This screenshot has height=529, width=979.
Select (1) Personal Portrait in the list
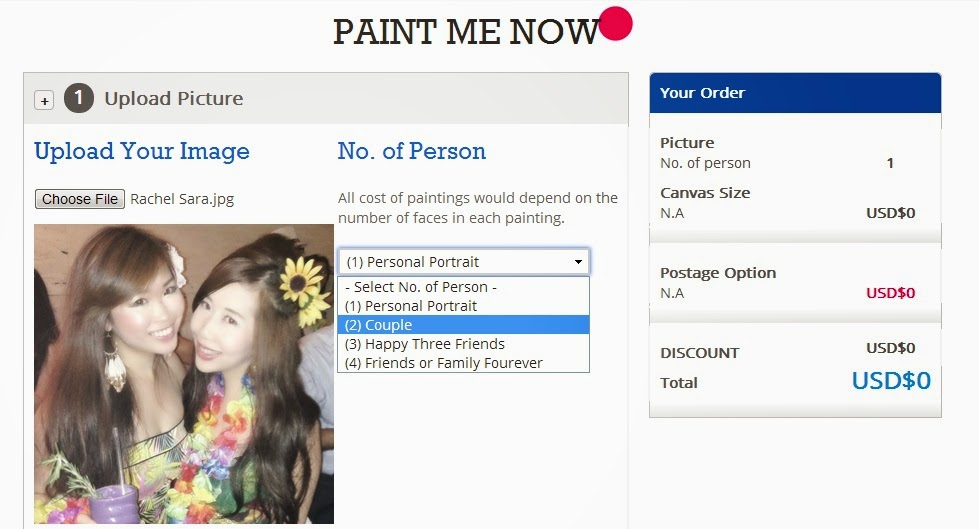pos(463,306)
